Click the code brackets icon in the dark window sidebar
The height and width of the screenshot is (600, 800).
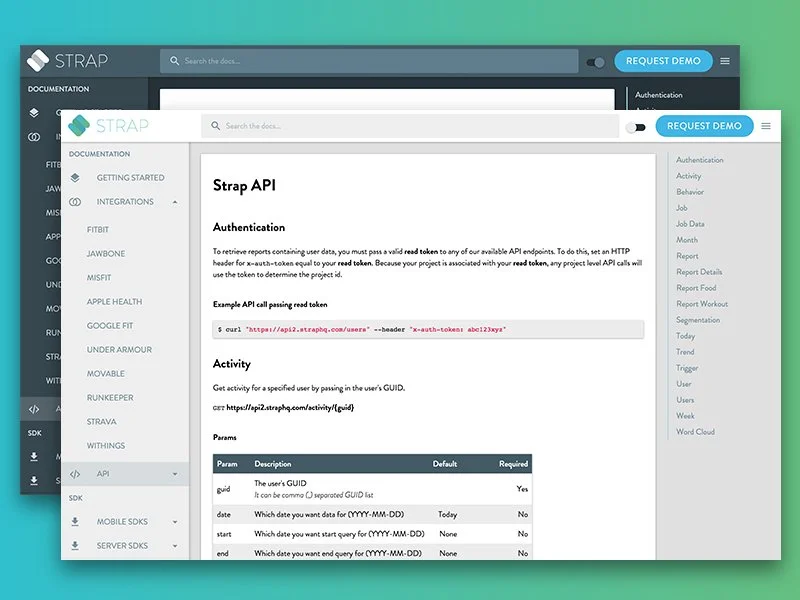point(34,409)
